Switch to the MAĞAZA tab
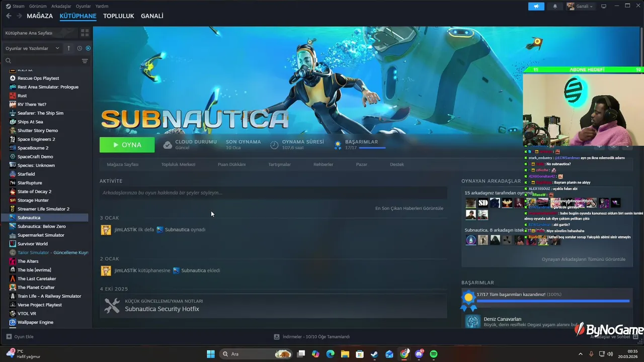644x362 pixels. (40, 16)
